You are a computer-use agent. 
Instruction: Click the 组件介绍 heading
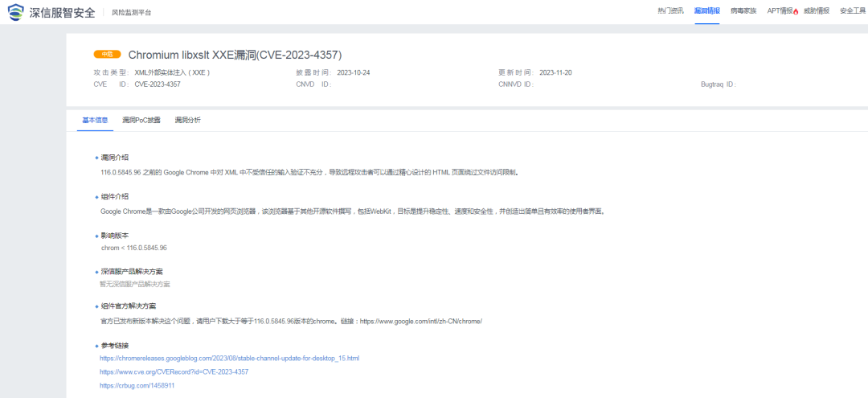tap(115, 196)
